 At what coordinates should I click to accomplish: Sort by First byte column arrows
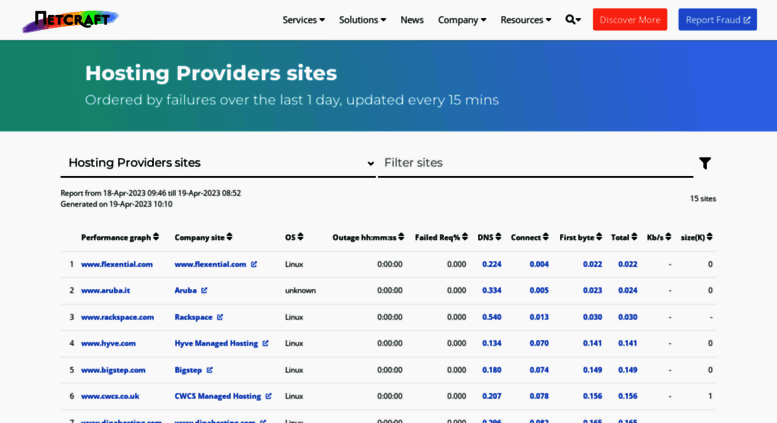click(x=599, y=237)
